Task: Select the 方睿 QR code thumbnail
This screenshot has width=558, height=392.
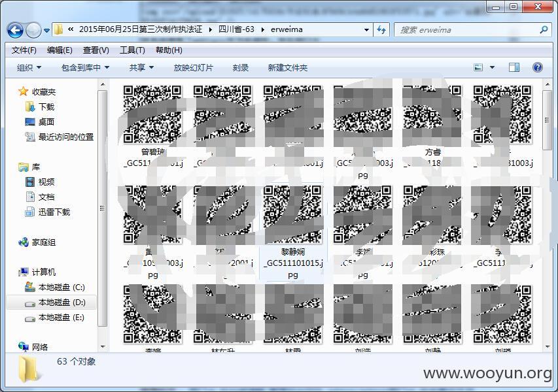Action: pyautogui.click(x=432, y=114)
